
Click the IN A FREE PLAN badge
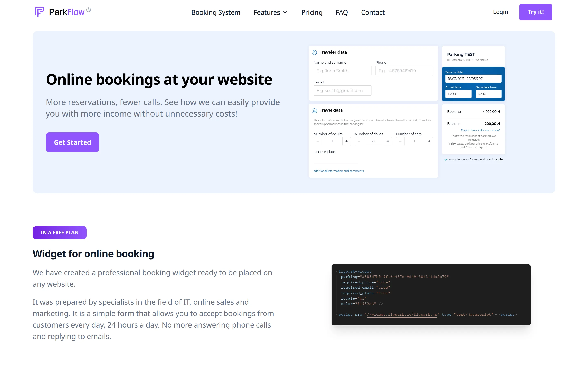pyautogui.click(x=60, y=233)
